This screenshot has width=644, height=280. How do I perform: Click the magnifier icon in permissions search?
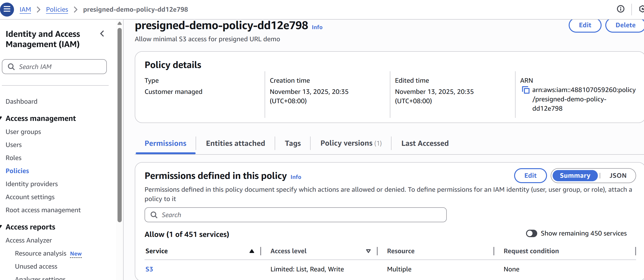click(154, 215)
